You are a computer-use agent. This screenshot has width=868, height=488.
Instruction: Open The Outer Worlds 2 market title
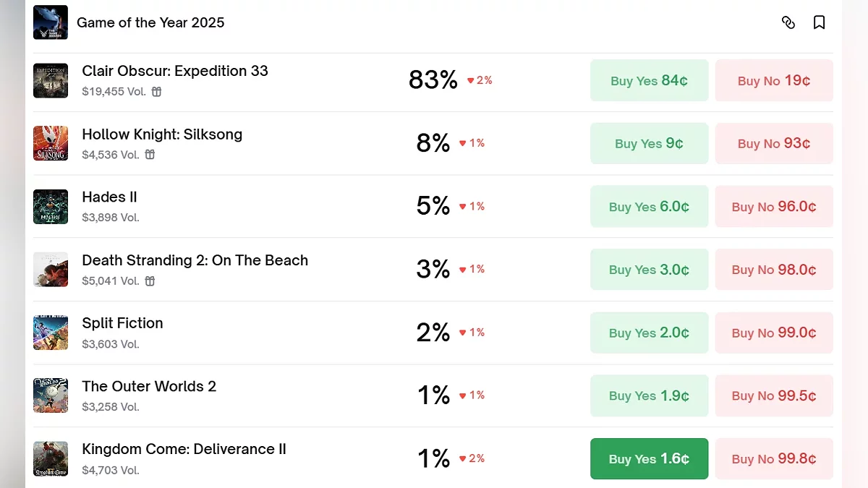[149, 386]
